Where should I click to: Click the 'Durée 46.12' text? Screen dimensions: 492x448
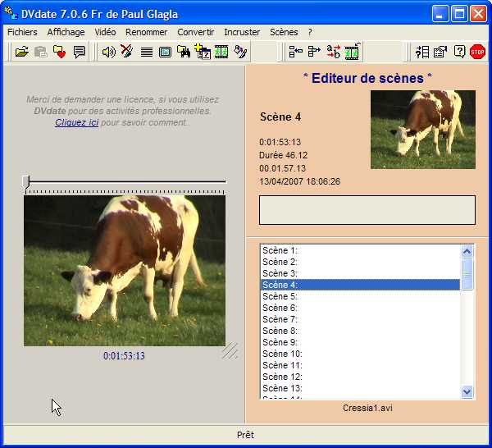(284, 155)
